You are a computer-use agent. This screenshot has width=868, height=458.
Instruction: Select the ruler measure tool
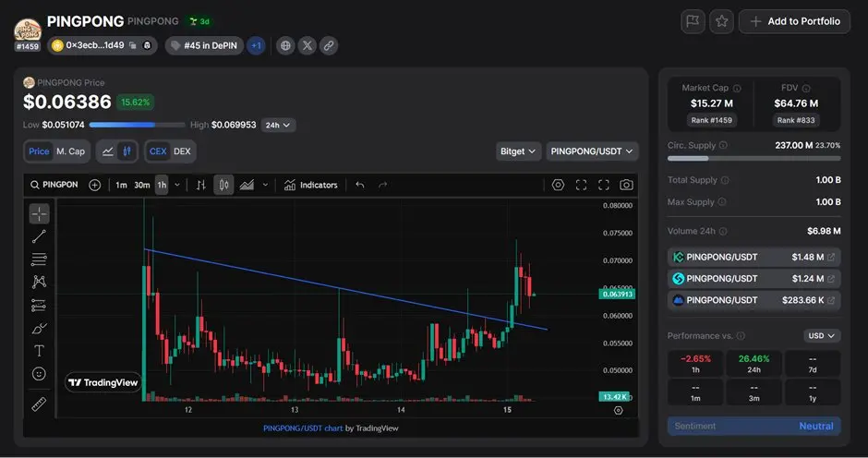(x=40, y=404)
